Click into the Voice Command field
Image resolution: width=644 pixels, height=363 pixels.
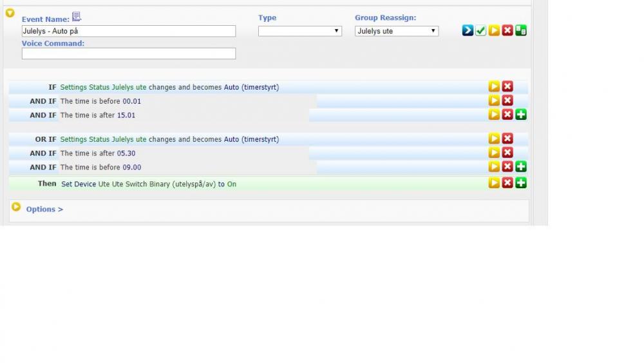point(129,54)
